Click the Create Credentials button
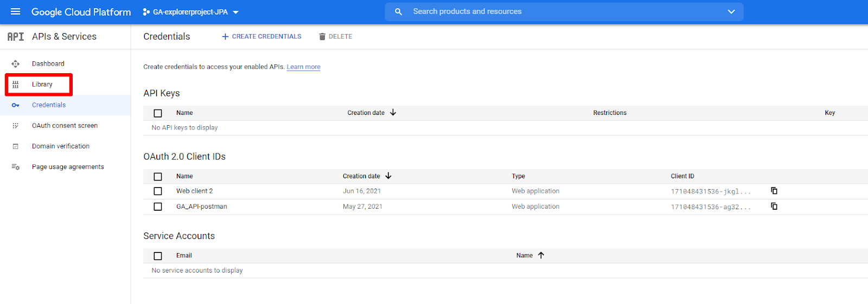Screen dimensions: 868x304 261,36
